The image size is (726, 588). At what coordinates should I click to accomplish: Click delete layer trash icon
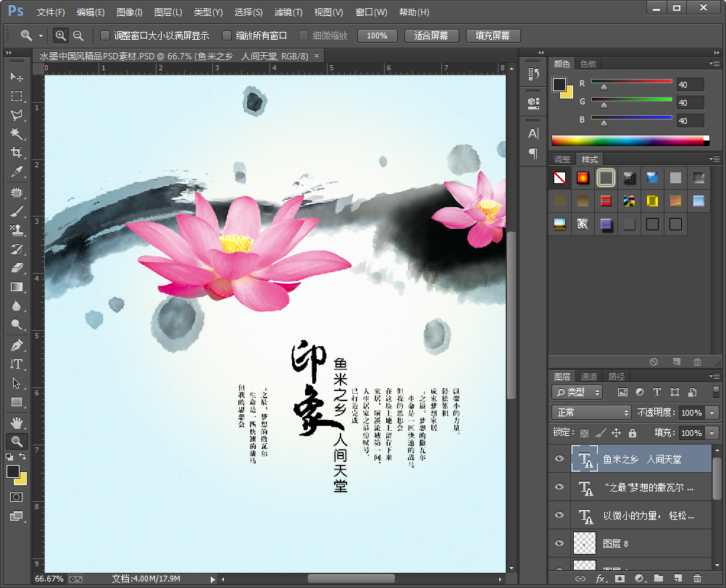(x=697, y=579)
